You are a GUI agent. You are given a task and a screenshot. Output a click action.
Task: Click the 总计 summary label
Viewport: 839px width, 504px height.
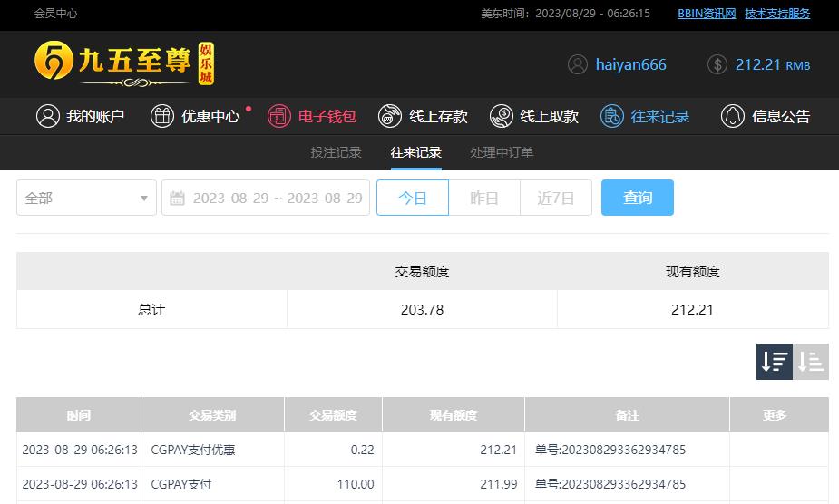[151, 310]
